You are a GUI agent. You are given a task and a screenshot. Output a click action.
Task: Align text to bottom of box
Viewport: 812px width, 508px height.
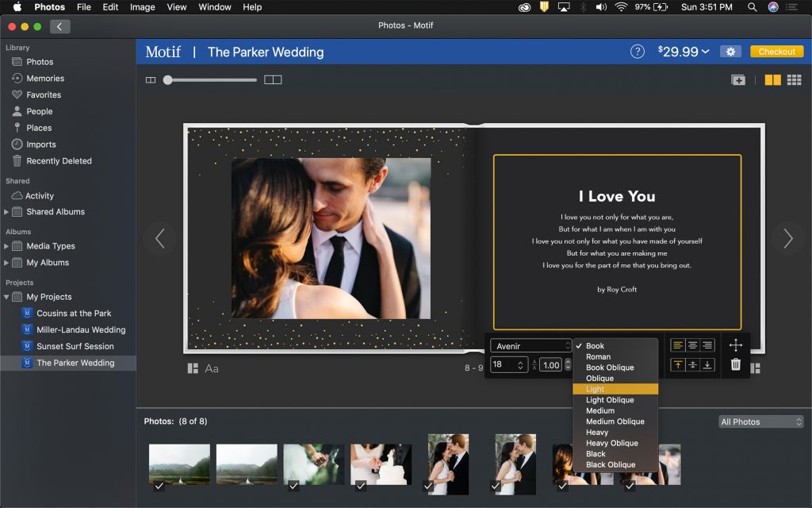707,365
